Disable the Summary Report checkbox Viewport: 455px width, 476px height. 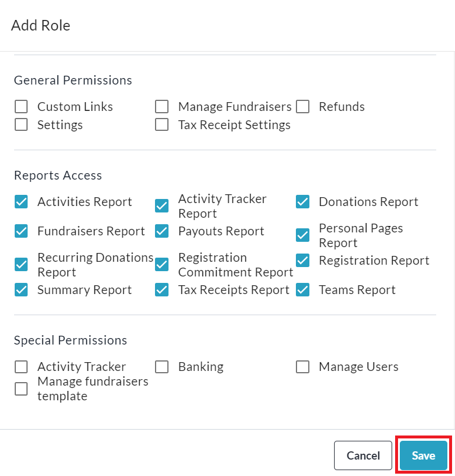(x=21, y=290)
